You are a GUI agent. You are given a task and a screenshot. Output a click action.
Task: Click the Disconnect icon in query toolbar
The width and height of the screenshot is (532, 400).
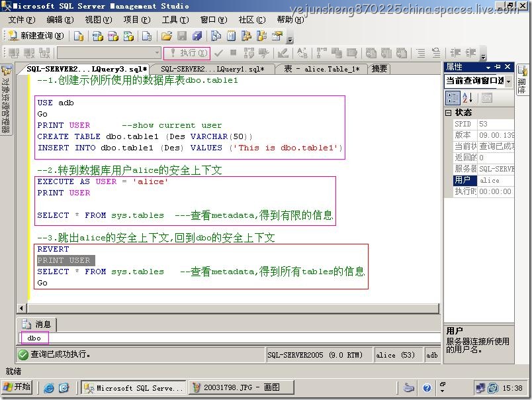point(29,53)
